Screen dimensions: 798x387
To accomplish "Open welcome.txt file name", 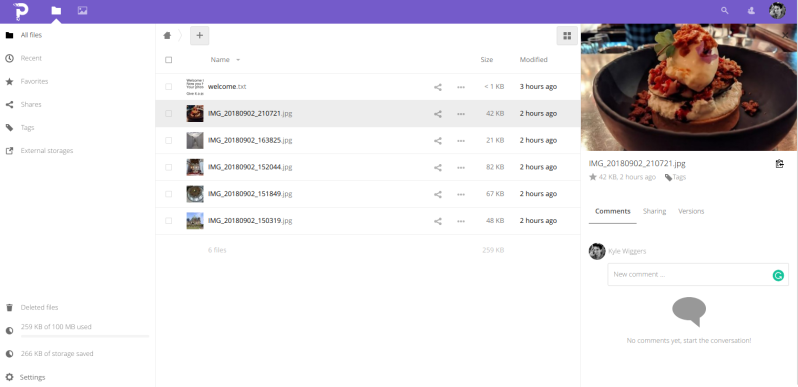I will tap(227, 87).
